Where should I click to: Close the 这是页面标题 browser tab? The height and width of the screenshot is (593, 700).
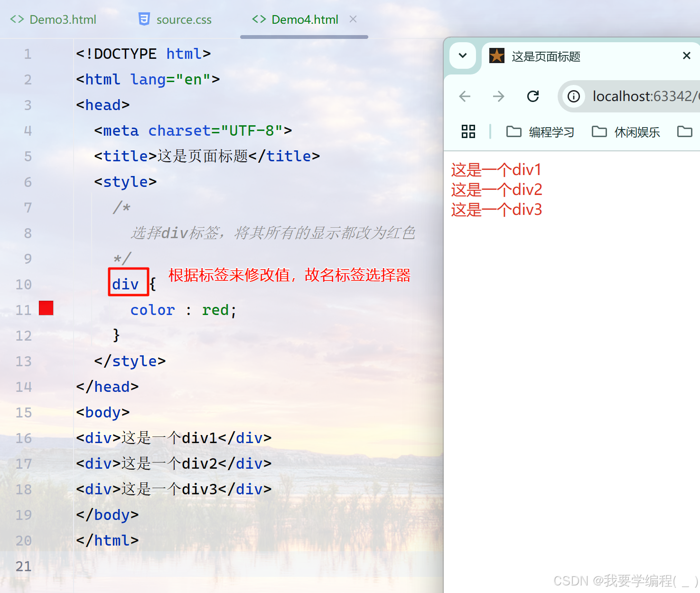(x=686, y=56)
